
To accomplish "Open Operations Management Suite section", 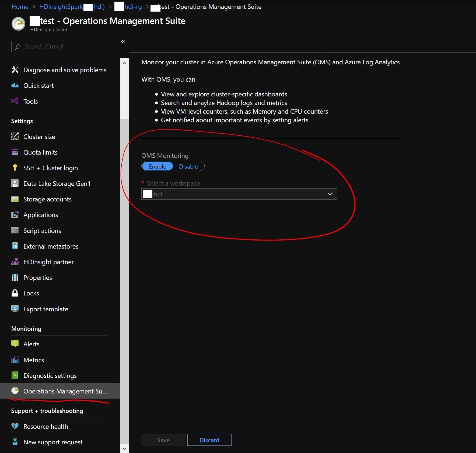I will [x=65, y=391].
